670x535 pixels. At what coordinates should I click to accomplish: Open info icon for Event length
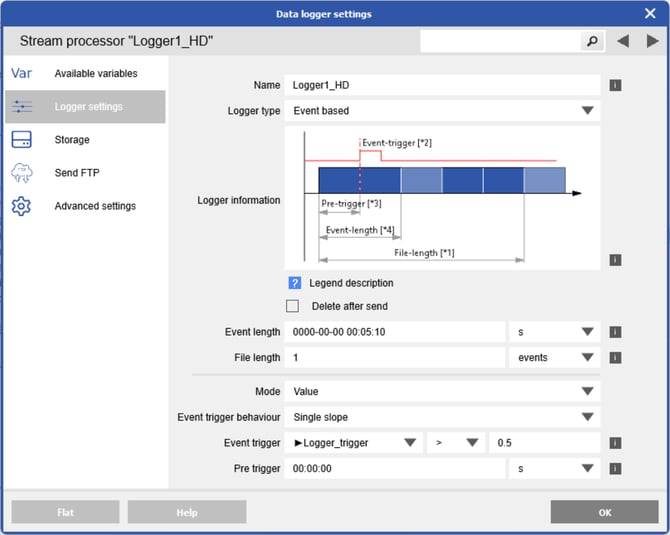615,332
